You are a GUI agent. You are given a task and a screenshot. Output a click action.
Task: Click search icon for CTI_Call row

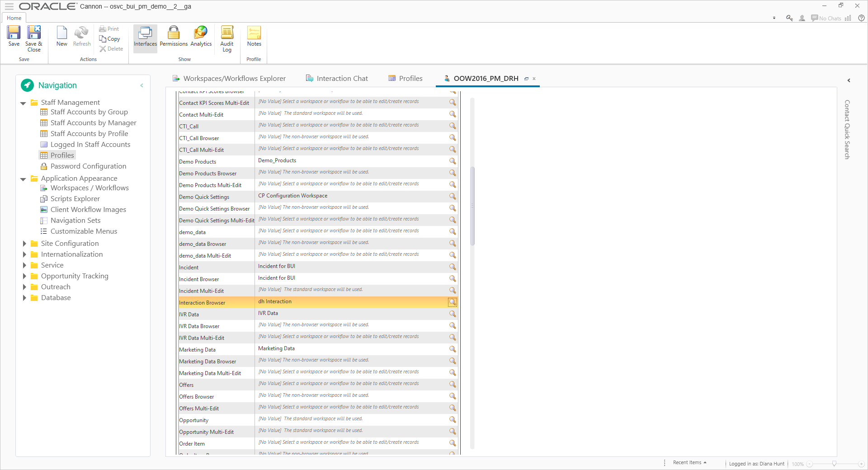pyautogui.click(x=453, y=126)
